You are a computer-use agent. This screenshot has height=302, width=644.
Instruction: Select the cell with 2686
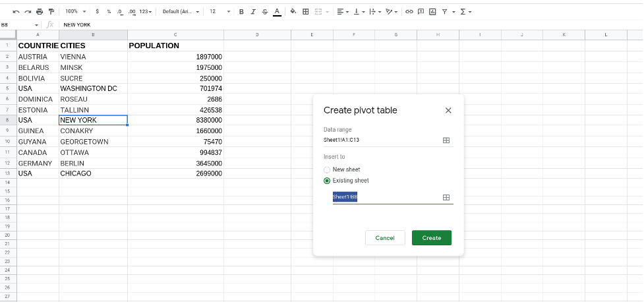point(176,100)
